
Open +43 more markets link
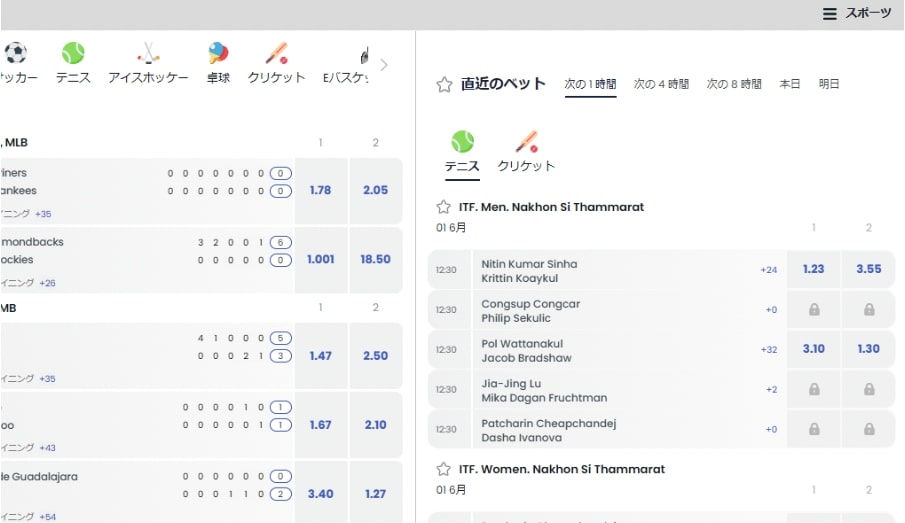click(x=47, y=448)
